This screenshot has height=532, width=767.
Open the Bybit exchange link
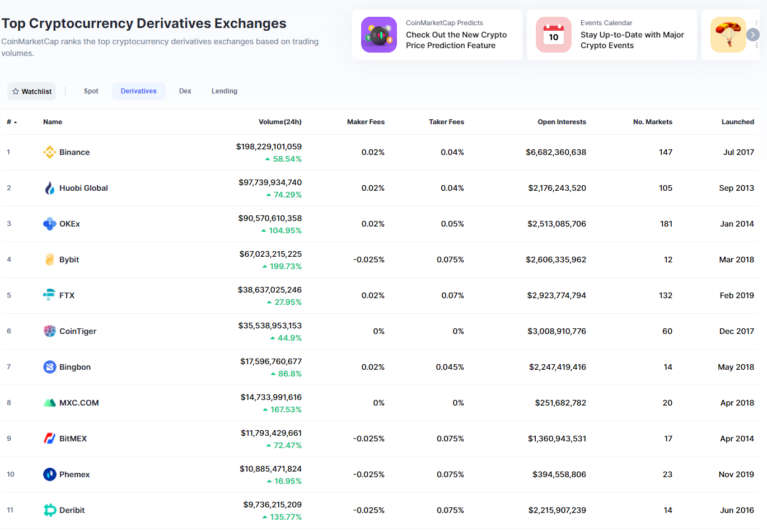69,260
